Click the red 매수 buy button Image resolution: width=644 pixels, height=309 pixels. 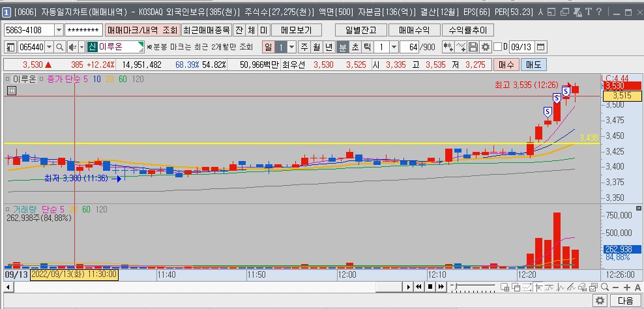click(506, 65)
